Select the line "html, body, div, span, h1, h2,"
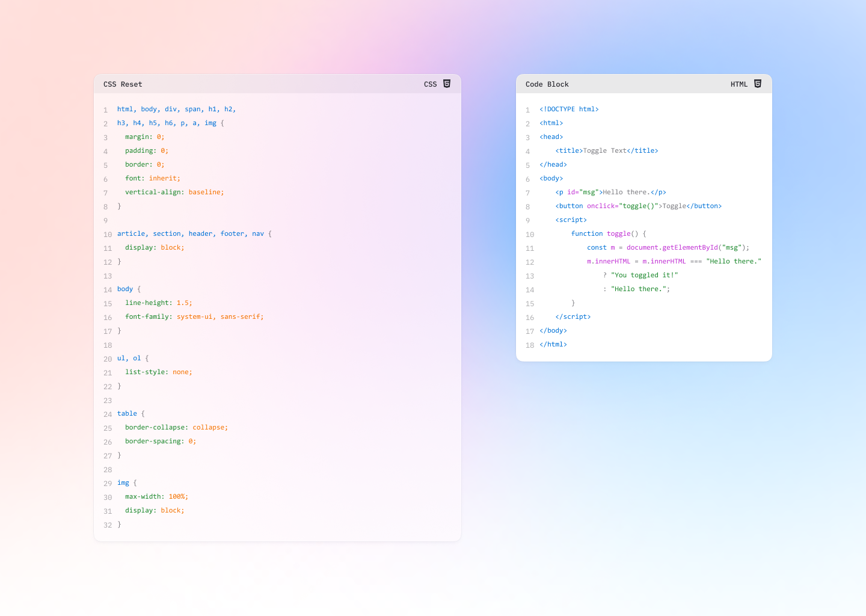 (177, 109)
